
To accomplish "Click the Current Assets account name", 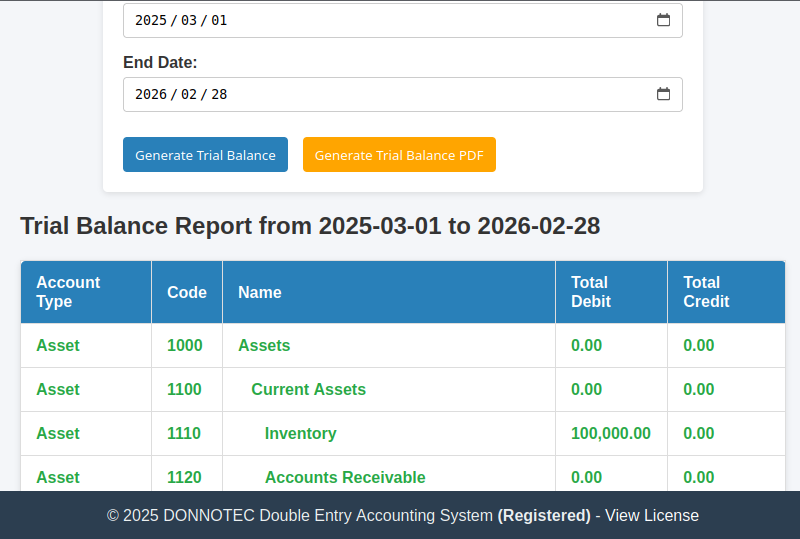I will [x=309, y=389].
